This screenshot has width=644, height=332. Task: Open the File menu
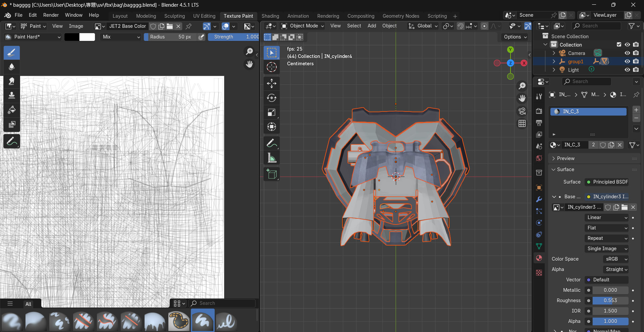[18, 15]
